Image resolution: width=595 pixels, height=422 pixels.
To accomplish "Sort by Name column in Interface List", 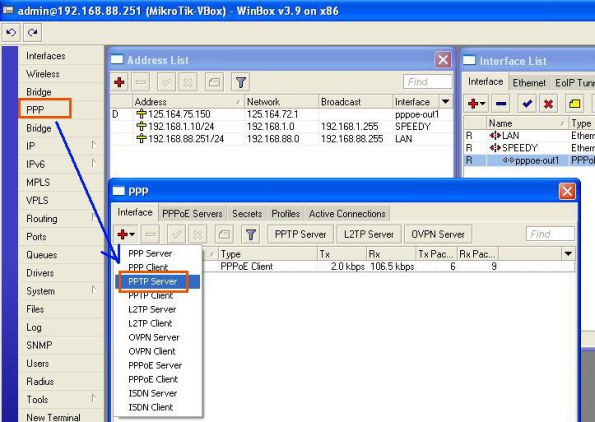I will point(527,123).
